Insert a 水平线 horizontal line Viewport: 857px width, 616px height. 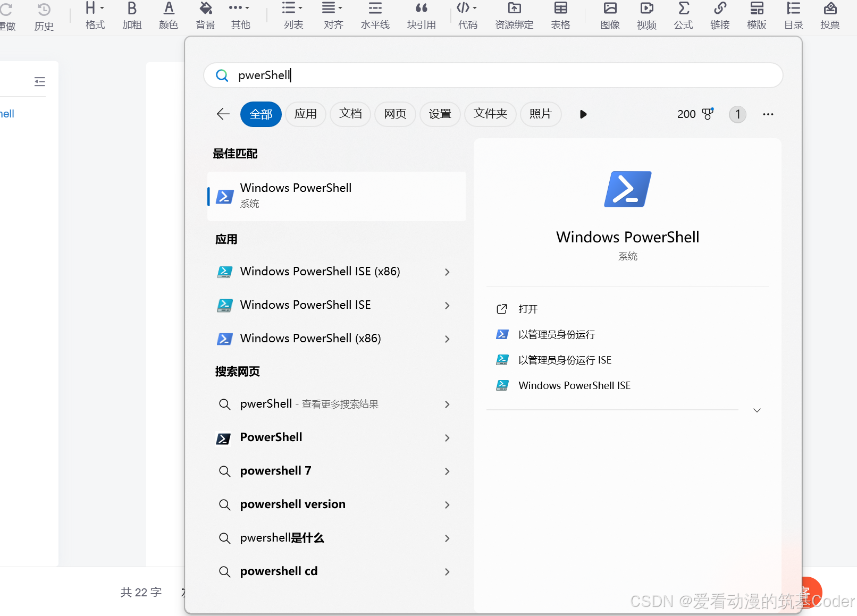(x=375, y=16)
